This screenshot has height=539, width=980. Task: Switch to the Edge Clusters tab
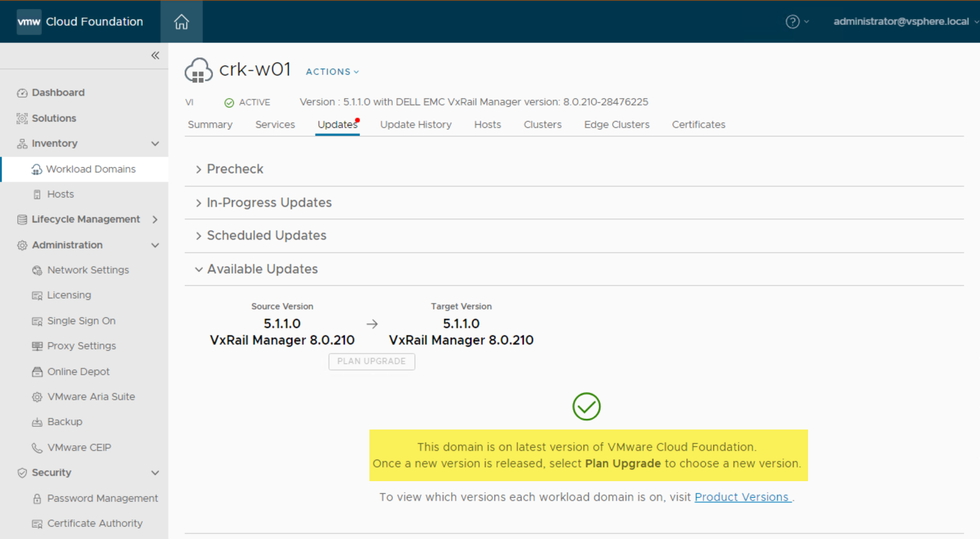tap(616, 125)
